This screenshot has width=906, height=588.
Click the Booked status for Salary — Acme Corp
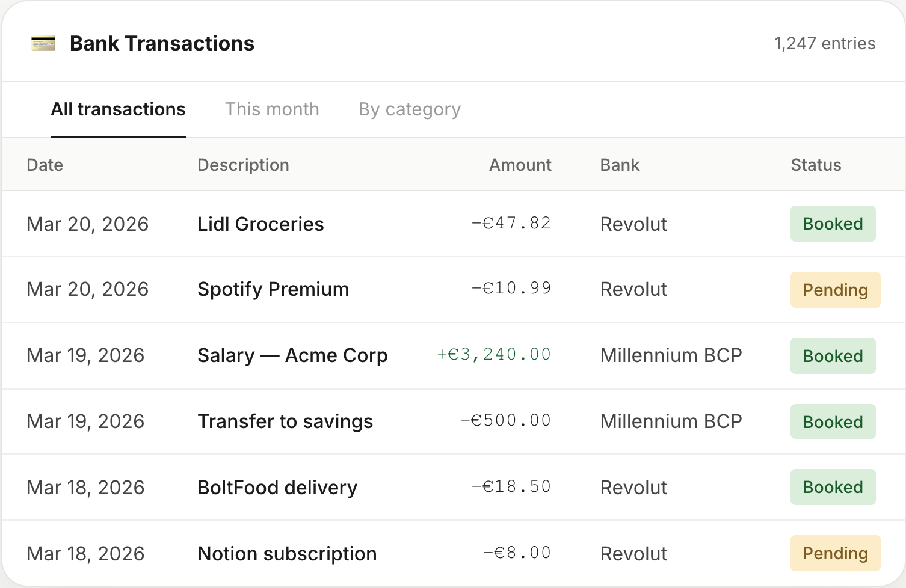(x=833, y=355)
